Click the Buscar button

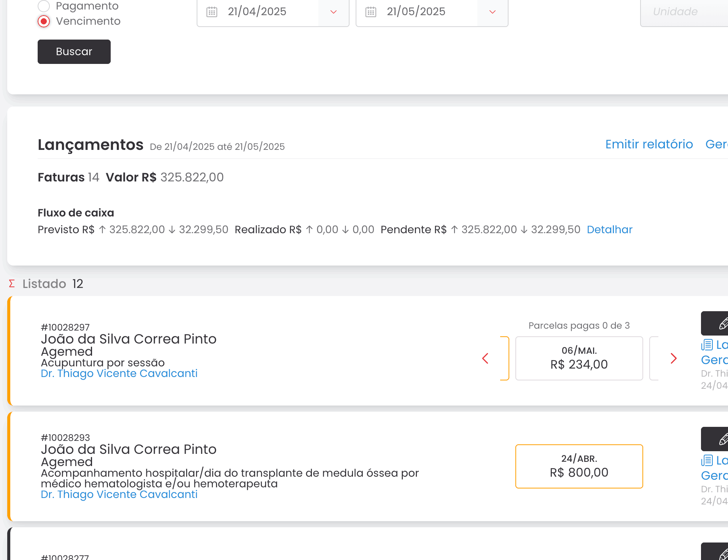pos(74,52)
